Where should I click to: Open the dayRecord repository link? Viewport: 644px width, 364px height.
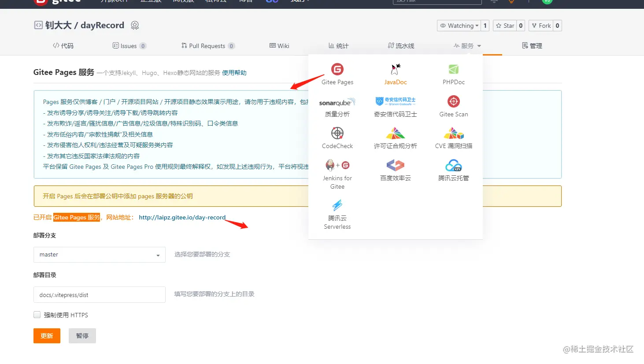coord(102,25)
